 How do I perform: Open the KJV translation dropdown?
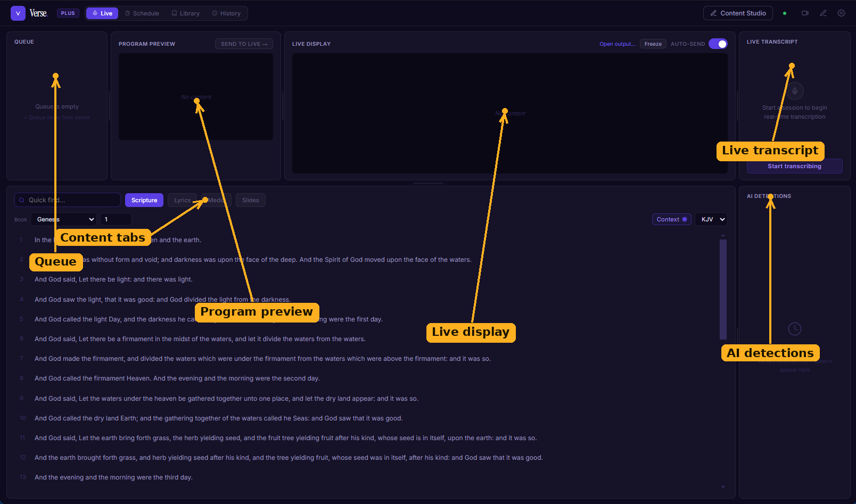click(711, 219)
